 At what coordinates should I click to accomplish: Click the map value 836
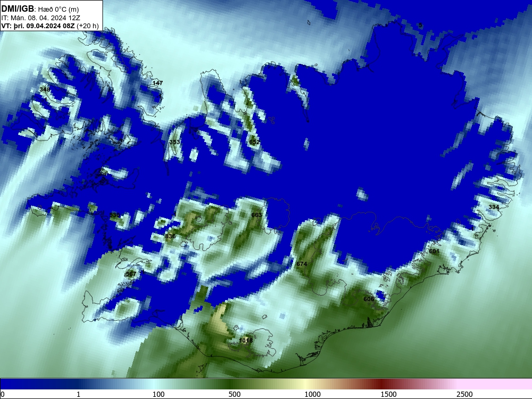coord(170,236)
